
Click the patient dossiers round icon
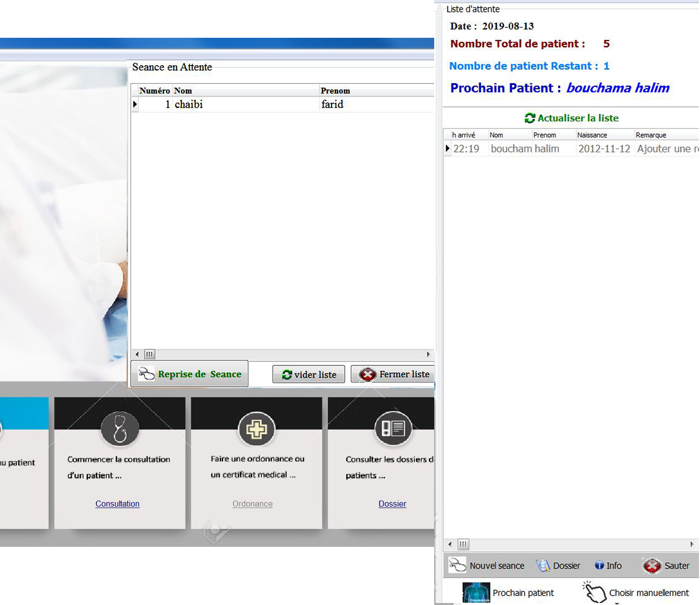coord(393,429)
